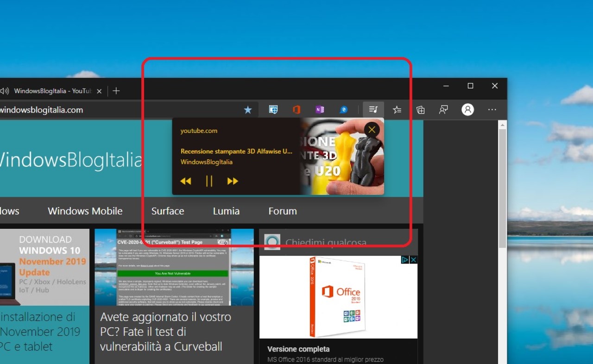Close the Office advertisement
593x364 pixels.
click(414, 260)
